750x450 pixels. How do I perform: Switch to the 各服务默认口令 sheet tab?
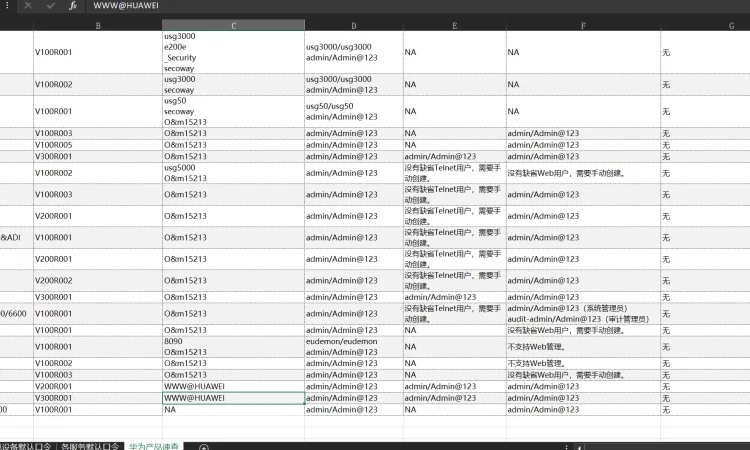coord(90,447)
